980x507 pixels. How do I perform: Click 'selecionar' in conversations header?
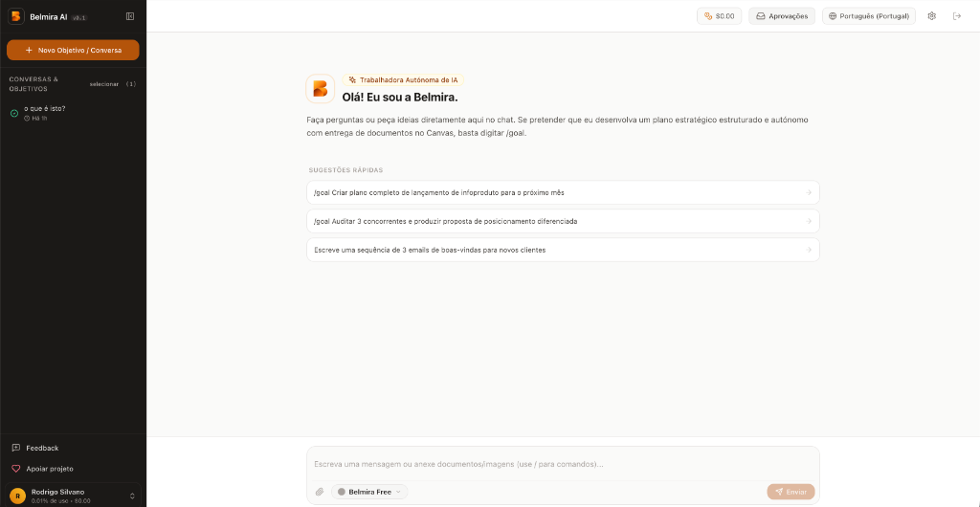[x=103, y=84]
